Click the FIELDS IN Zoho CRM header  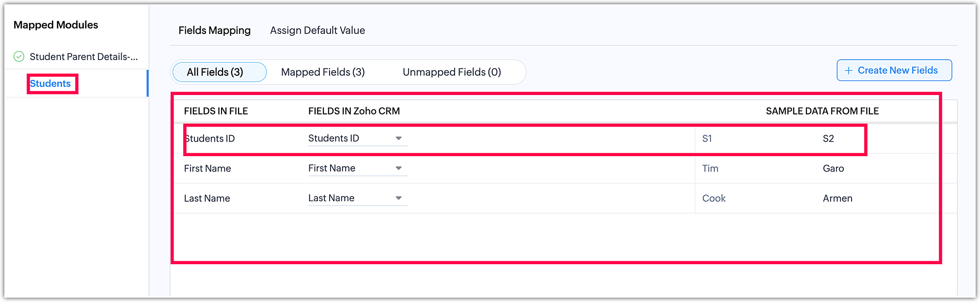point(354,111)
